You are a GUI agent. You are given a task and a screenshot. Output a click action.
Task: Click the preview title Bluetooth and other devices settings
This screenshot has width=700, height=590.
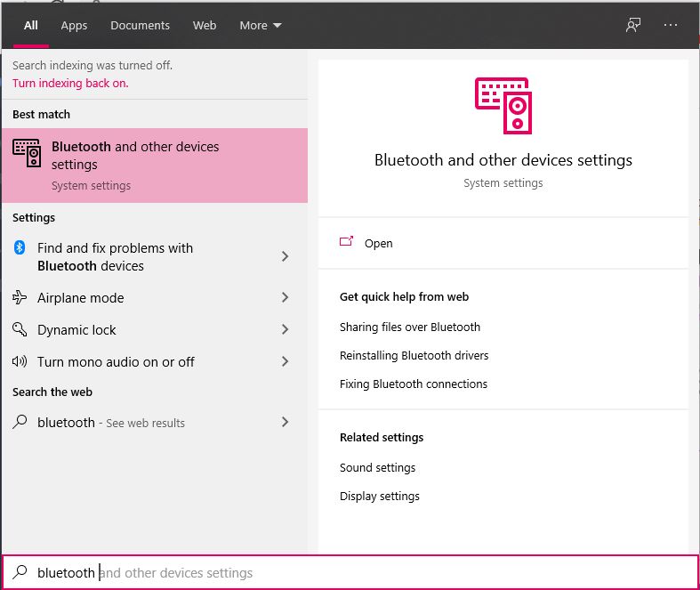(503, 160)
